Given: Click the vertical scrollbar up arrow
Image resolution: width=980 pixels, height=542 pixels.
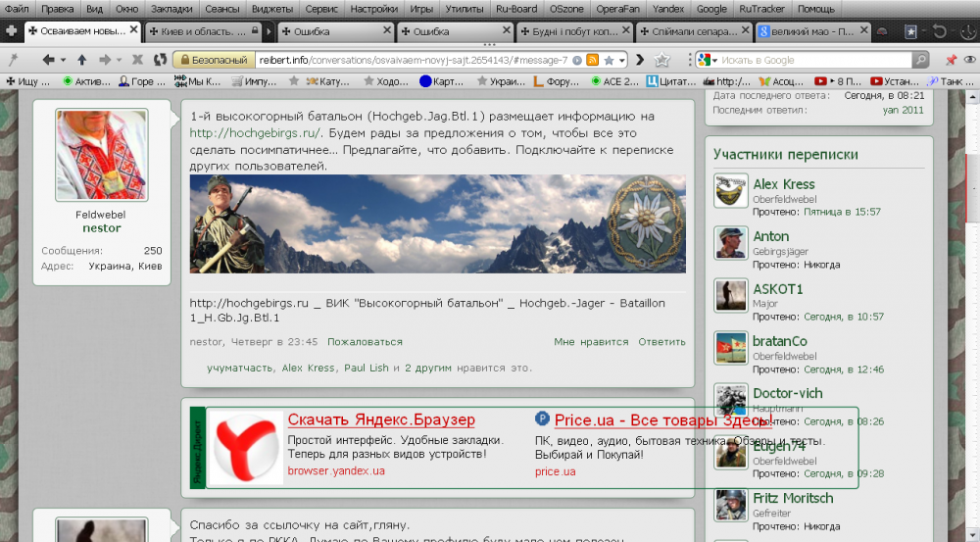Looking at the screenshot, I should pyautogui.click(x=972, y=97).
